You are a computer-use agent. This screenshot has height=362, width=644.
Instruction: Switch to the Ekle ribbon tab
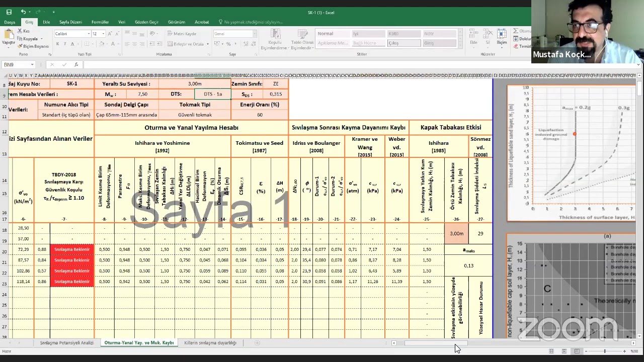(46, 22)
